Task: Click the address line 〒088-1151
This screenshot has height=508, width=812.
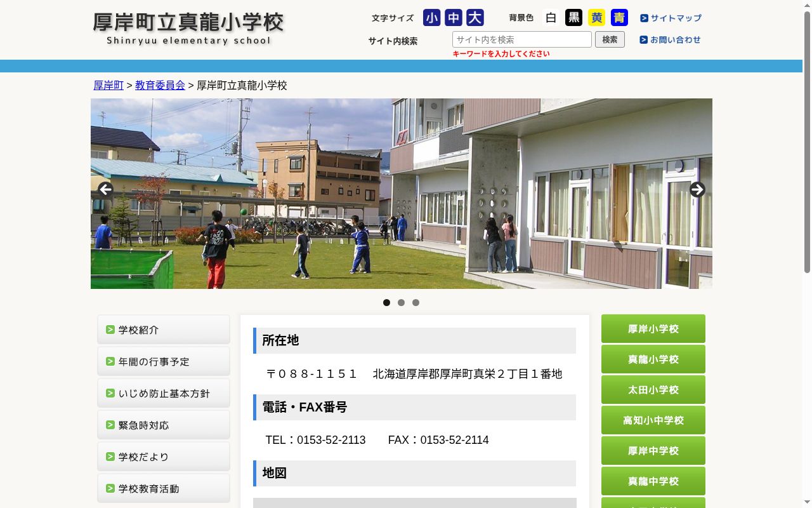Action: point(414,374)
